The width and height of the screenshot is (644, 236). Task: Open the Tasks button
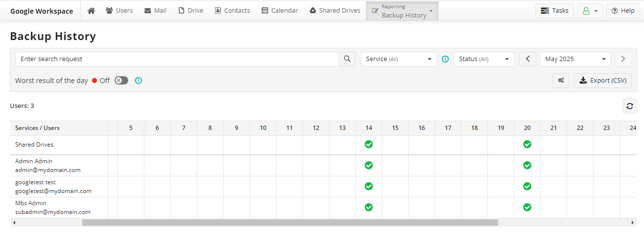(x=555, y=11)
